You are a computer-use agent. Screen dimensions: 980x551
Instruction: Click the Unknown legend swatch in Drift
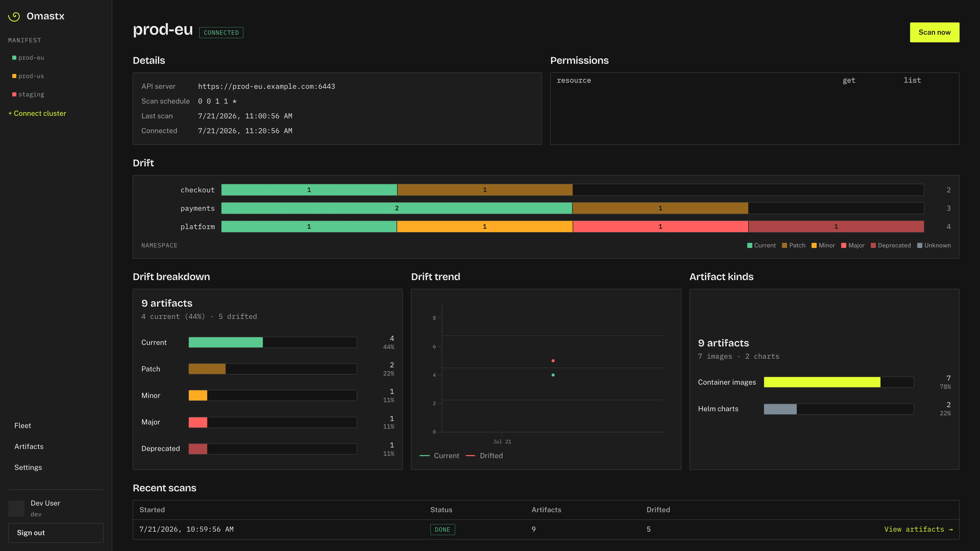tap(920, 246)
